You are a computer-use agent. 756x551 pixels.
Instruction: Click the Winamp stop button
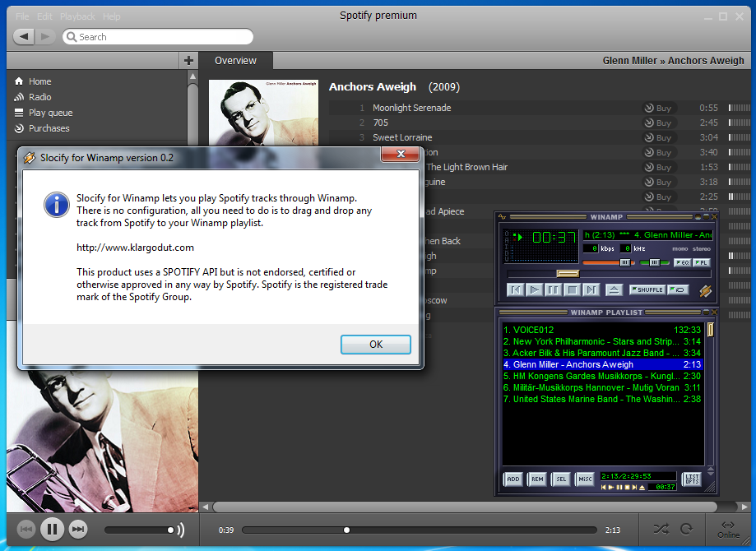(x=573, y=289)
